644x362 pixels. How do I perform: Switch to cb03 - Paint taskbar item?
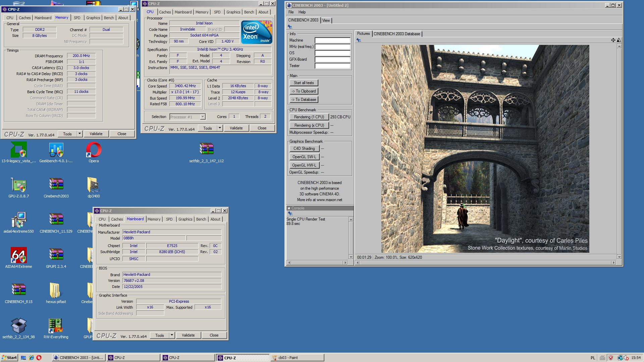tap(297, 358)
